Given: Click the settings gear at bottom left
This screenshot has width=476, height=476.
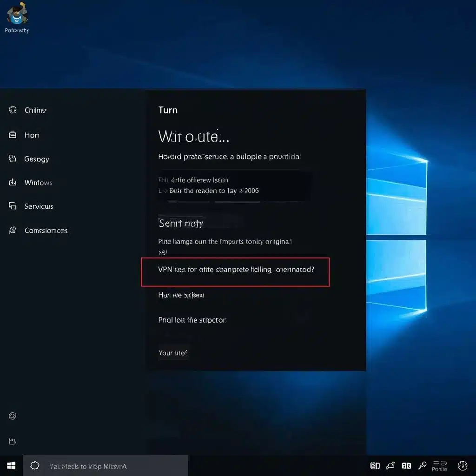Looking at the screenshot, I should (x=12, y=416).
